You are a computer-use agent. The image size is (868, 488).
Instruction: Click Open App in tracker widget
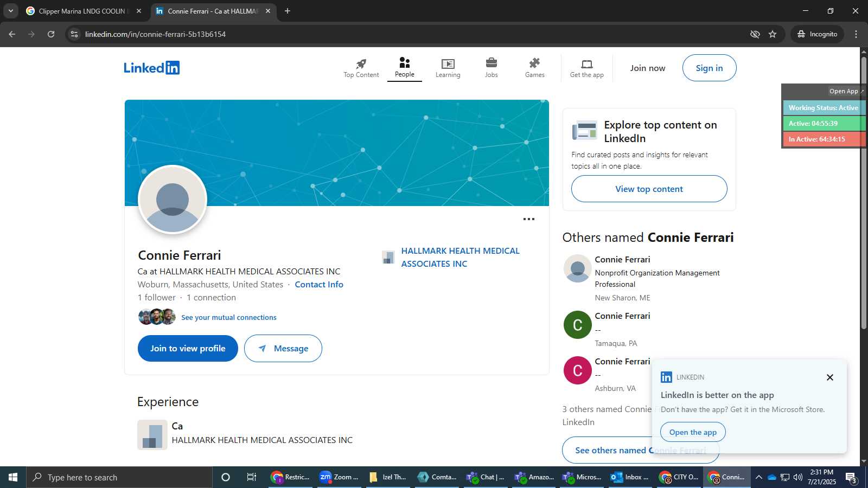pyautogui.click(x=845, y=91)
